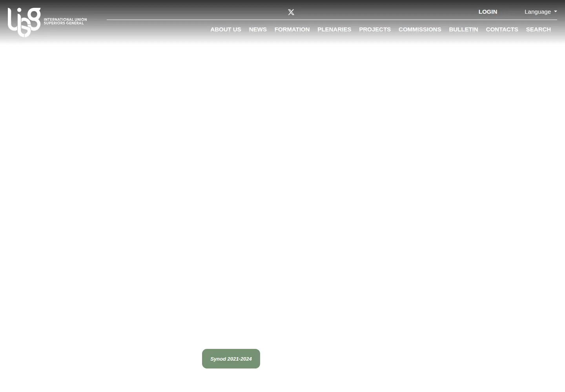
Task: Click the UISG logo
Action: [47, 22]
